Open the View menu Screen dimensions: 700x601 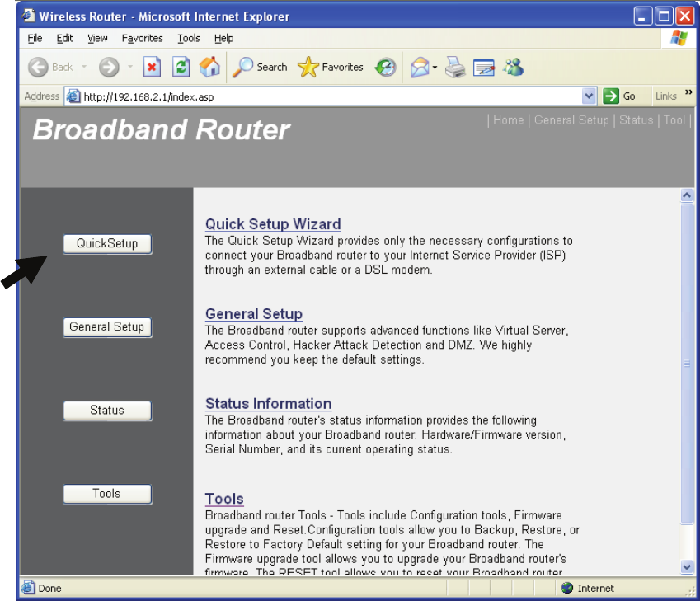[97, 39]
